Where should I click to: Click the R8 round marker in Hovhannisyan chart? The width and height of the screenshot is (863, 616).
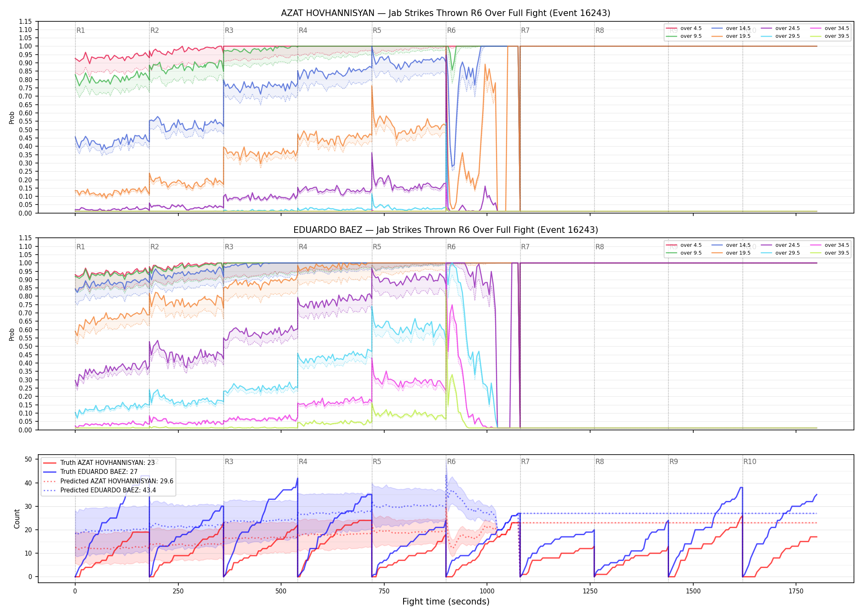pos(600,30)
